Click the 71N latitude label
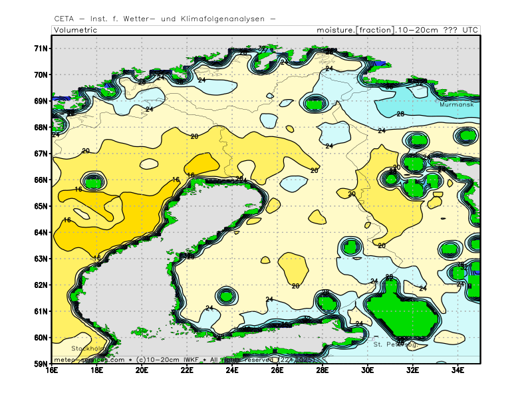This screenshot has height=399, width=532. 41,49
